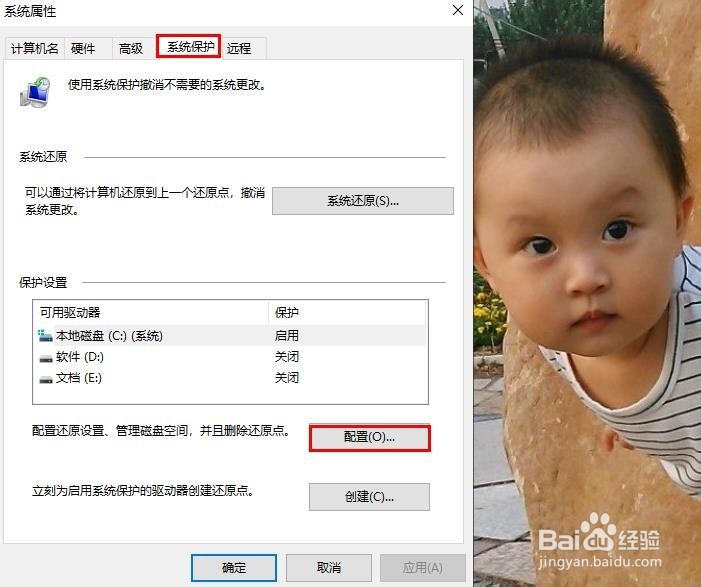
Task: Select the 系统保护 tab
Action: tap(189, 46)
